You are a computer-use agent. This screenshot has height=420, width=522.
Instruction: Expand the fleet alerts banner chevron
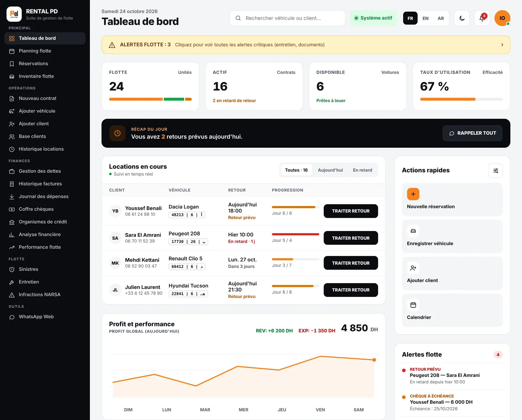click(502, 45)
